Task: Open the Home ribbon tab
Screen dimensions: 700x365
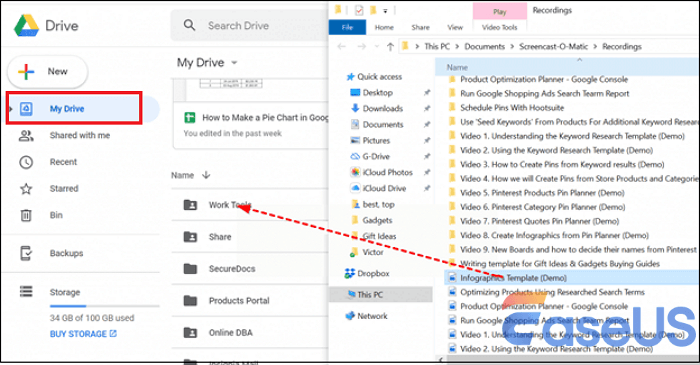Action: tap(384, 27)
